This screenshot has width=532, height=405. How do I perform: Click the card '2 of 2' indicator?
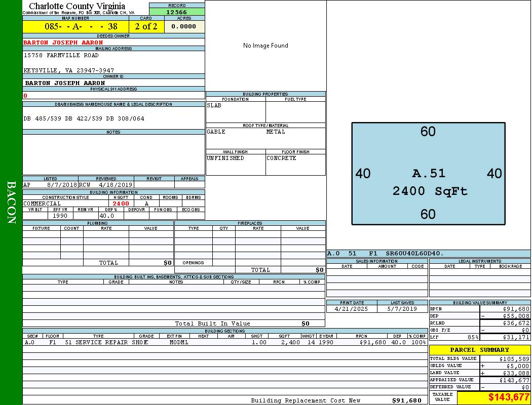coord(146,26)
